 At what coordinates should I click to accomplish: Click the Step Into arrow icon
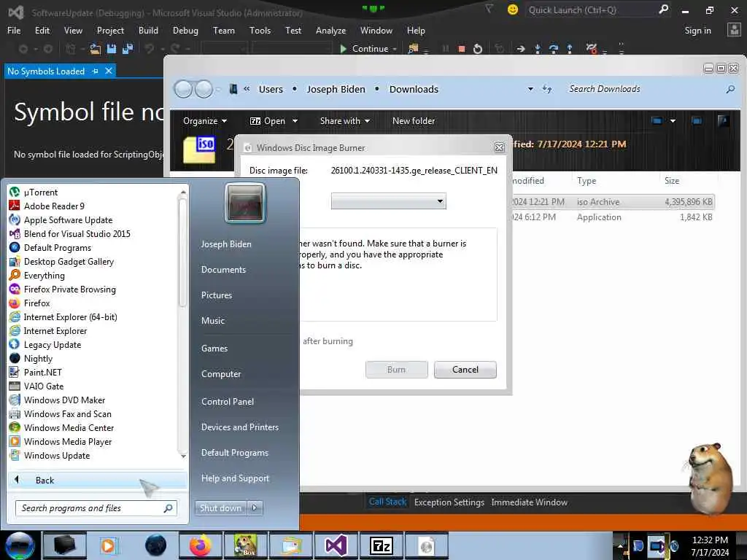click(x=538, y=49)
